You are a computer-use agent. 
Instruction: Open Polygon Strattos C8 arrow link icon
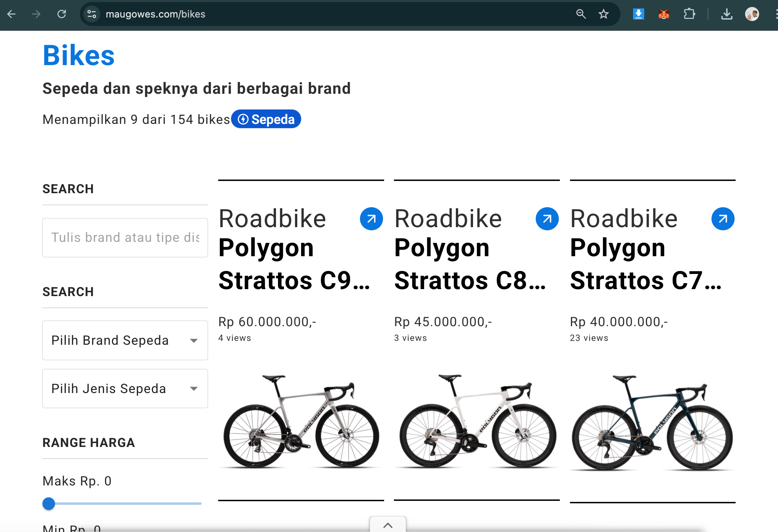[x=547, y=219]
